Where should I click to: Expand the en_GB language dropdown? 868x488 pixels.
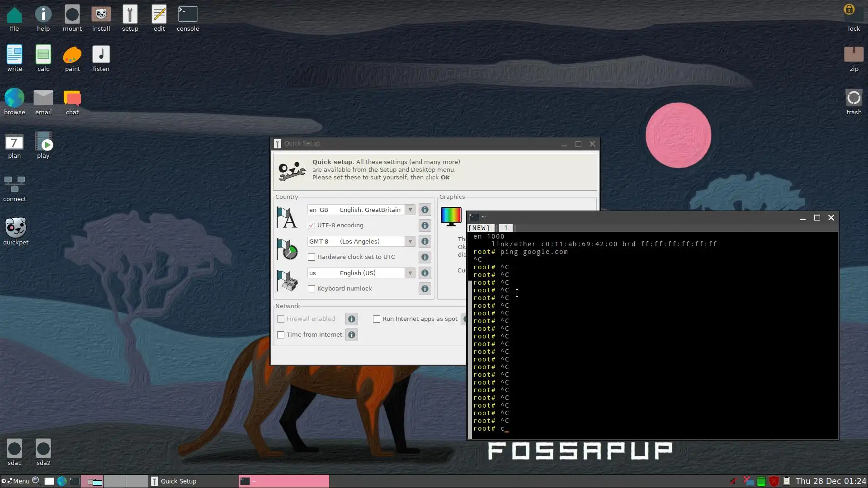(x=410, y=210)
